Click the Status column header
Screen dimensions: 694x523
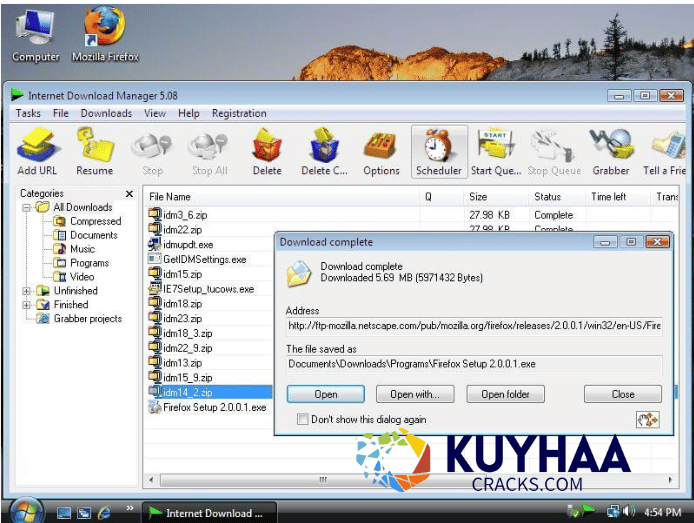click(x=557, y=196)
